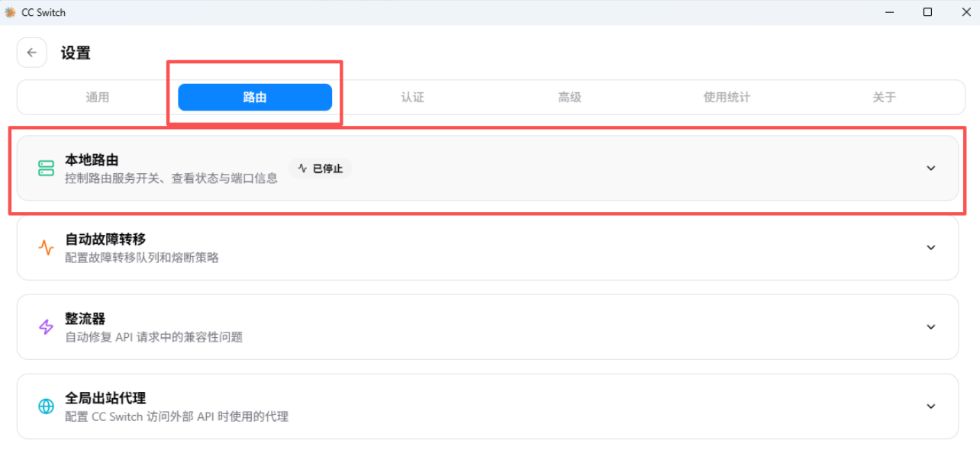980x453 pixels.
Task: Click the 整流器 lightning bolt icon
Action: [46, 327]
